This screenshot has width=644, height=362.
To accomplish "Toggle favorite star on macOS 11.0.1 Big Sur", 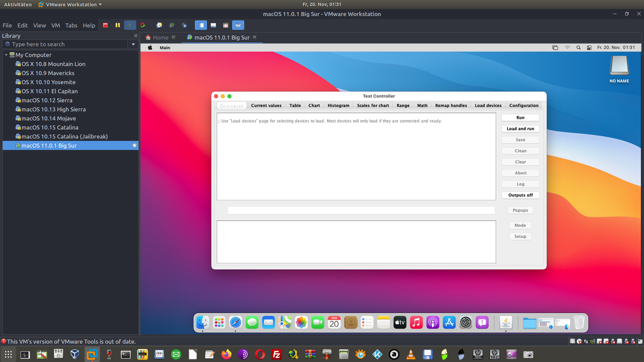I will point(134,146).
